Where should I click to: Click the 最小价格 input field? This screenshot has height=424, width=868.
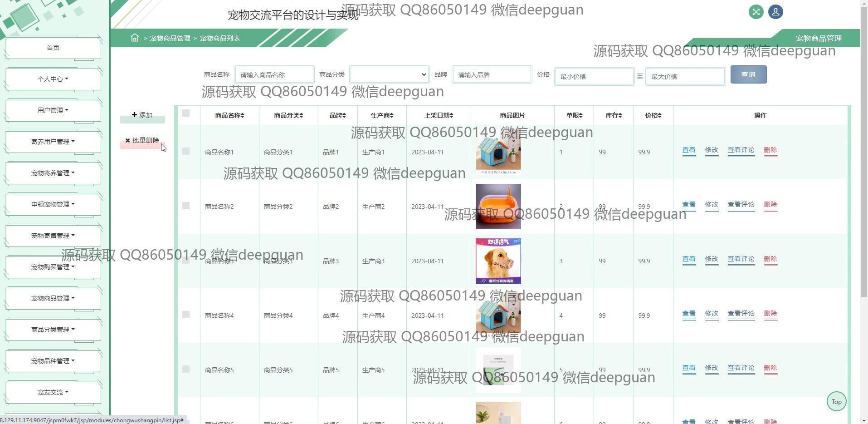click(x=594, y=77)
